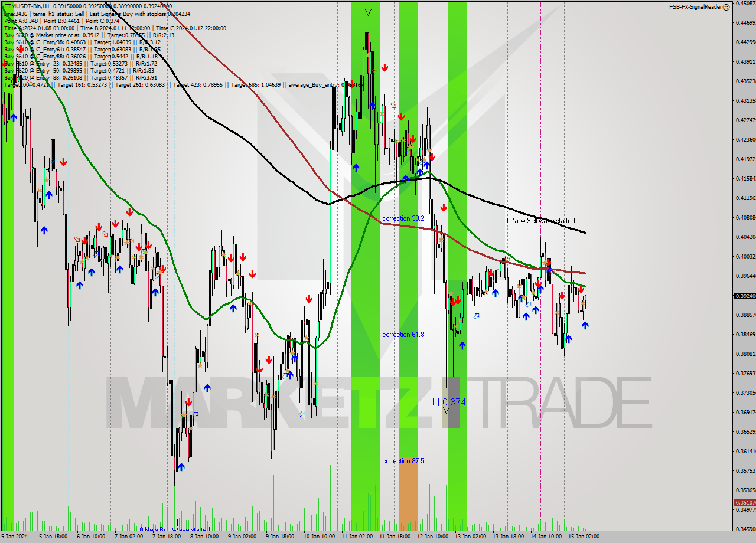756x543 pixels.
Task: Select the 'correction 61.8' label
Action: [403, 335]
